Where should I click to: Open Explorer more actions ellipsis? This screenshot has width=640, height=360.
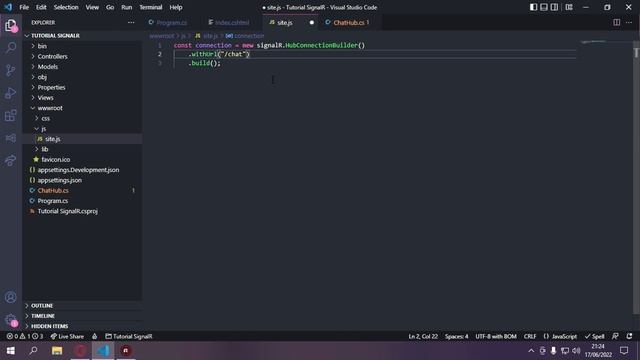coord(131,22)
